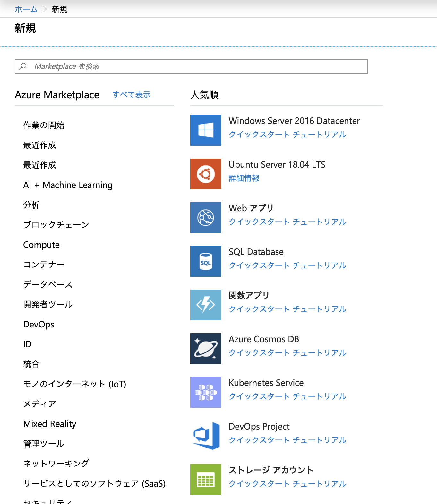Screen dimensions: 437x504
Task: Click the 関数アプリ title
Action: click(x=249, y=295)
